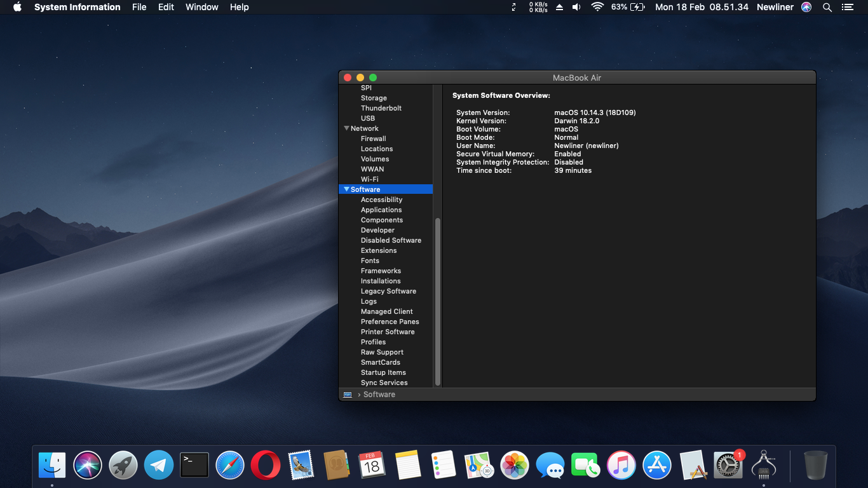Launch Opera browser from dock
This screenshot has height=488, width=868.
[x=266, y=465]
